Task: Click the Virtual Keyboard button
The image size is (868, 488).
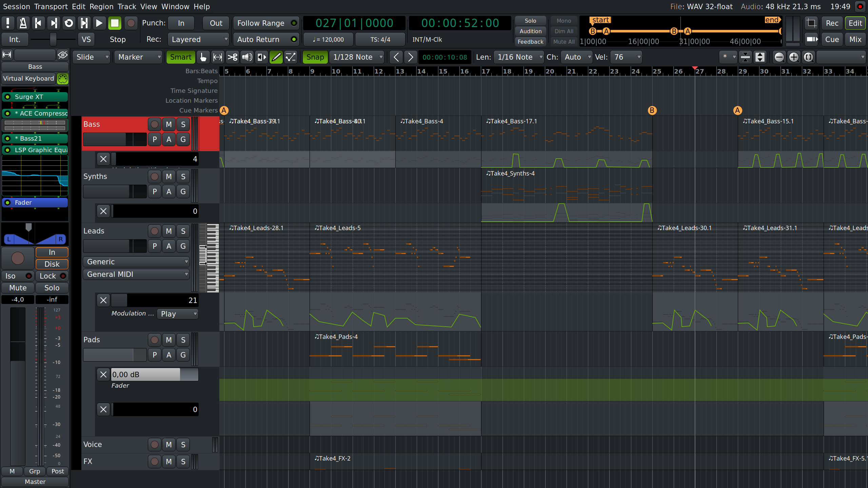Action: click(28, 78)
